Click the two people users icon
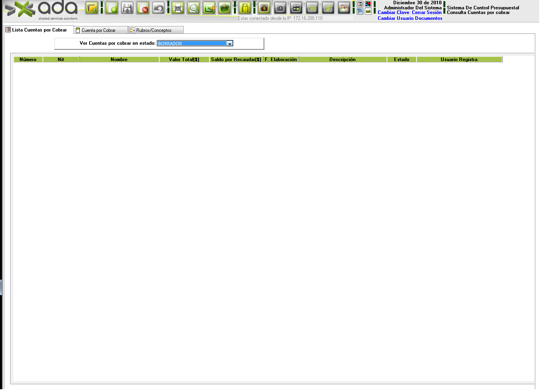The image size is (545, 392). (x=344, y=8)
